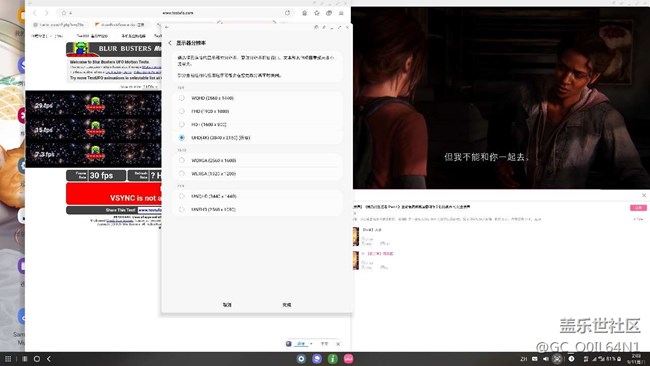Go back from the display resolution page
650x366 pixels.
170,43
